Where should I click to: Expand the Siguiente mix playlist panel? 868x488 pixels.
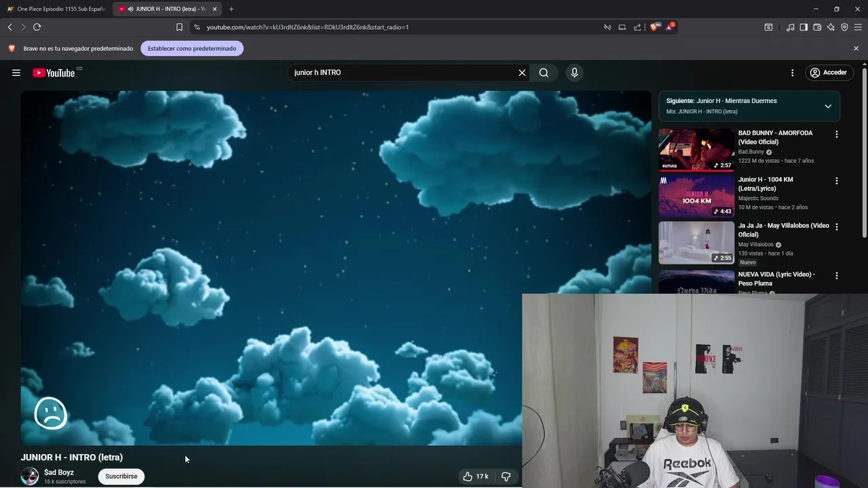[828, 106]
